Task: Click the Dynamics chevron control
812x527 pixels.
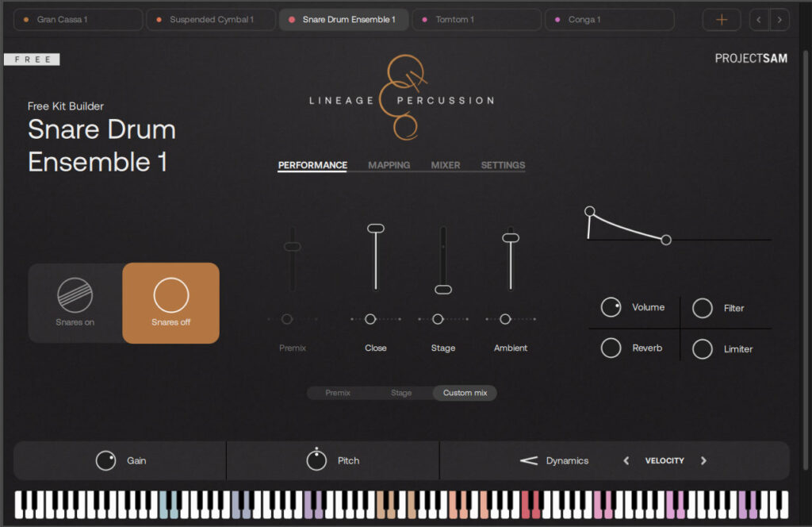Action: coord(527,460)
